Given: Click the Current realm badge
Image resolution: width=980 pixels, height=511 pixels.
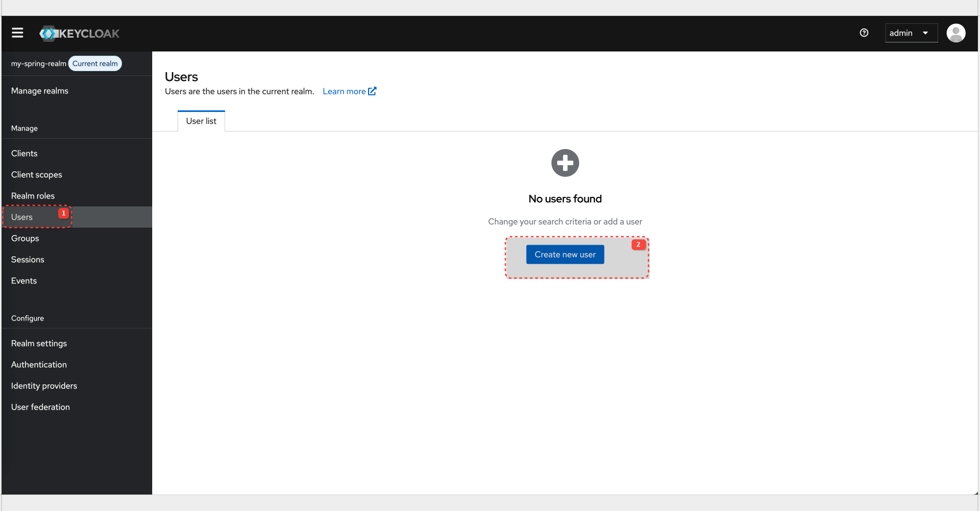Looking at the screenshot, I should (94, 63).
